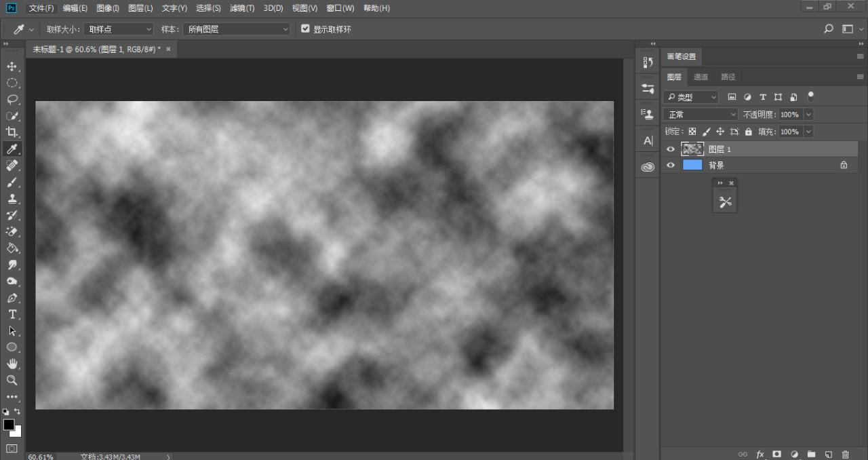Select the Smudge tool
Image resolution: width=868 pixels, height=460 pixels.
12,265
